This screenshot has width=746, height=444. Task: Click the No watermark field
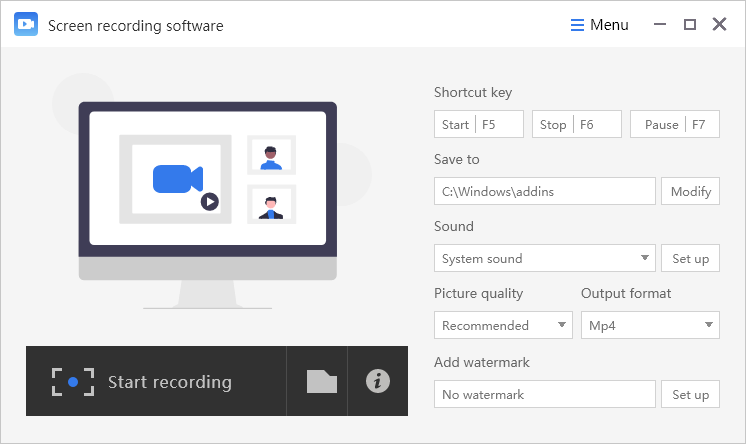pyautogui.click(x=545, y=394)
